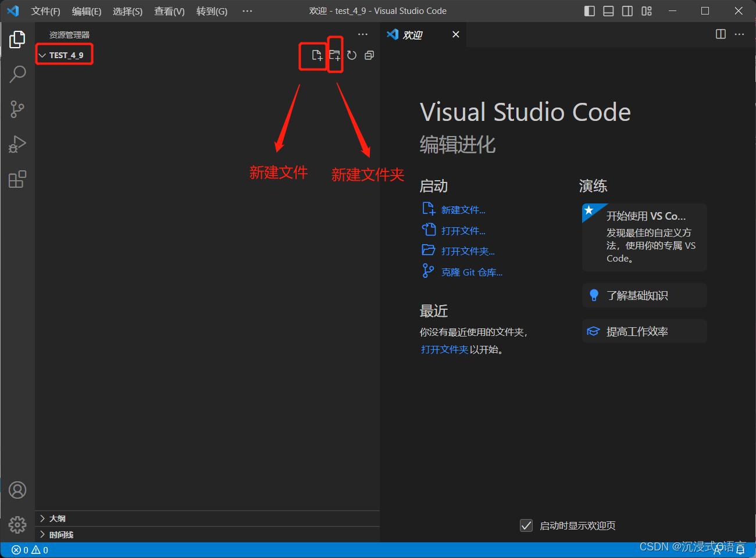Open editor more actions ellipsis
Screen dimensions: 756x558
coord(739,34)
